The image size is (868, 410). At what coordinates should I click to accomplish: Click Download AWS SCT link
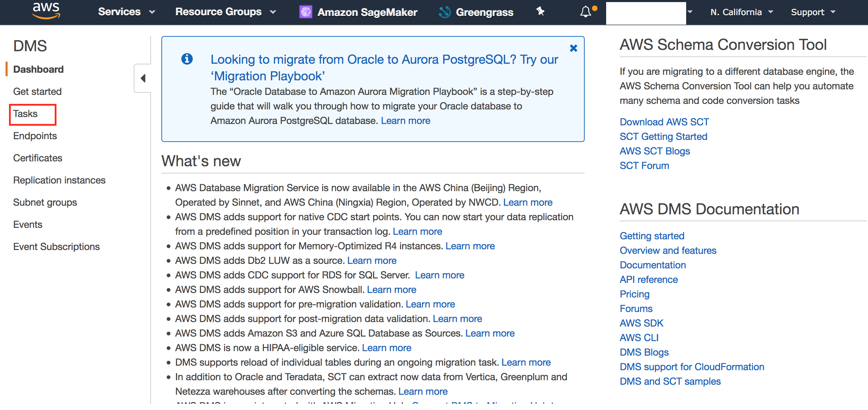pyautogui.click(x=664, y=122)
